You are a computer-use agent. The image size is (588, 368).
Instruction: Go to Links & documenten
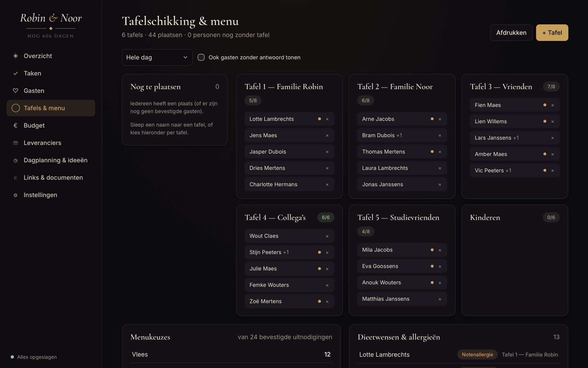click(51, 178)
